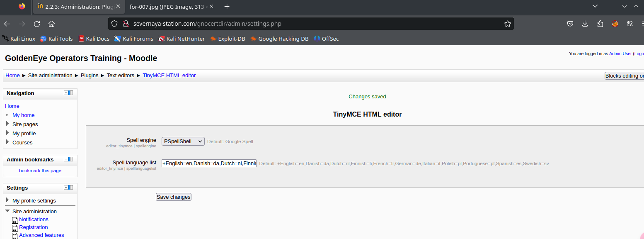
Task: Open the Registration admin link
Action: point(33,227)
